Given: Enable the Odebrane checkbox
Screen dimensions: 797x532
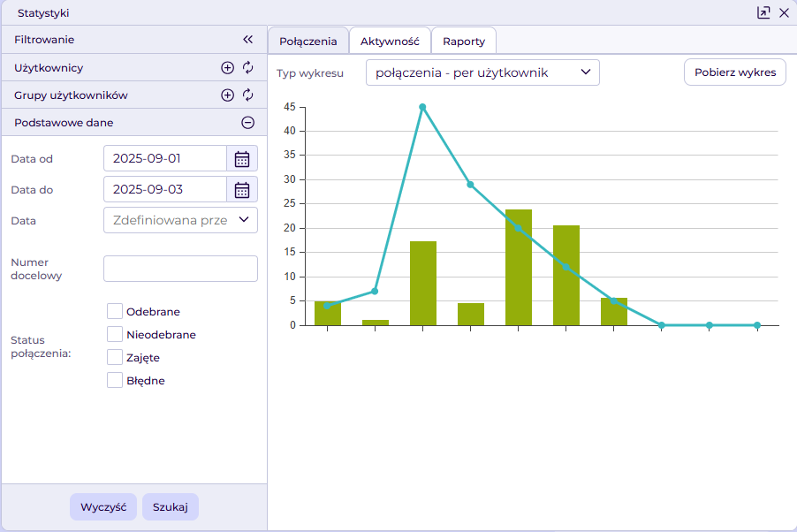Looking at the screenshot, I should tap(115, 311).
